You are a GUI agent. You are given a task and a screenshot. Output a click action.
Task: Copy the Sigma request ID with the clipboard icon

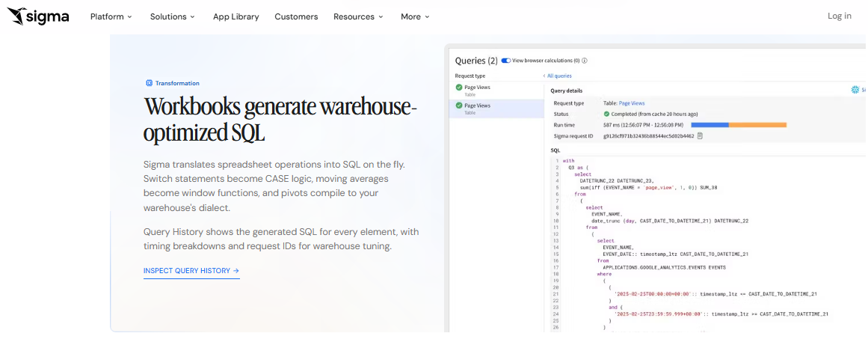(x=700, y=135)
